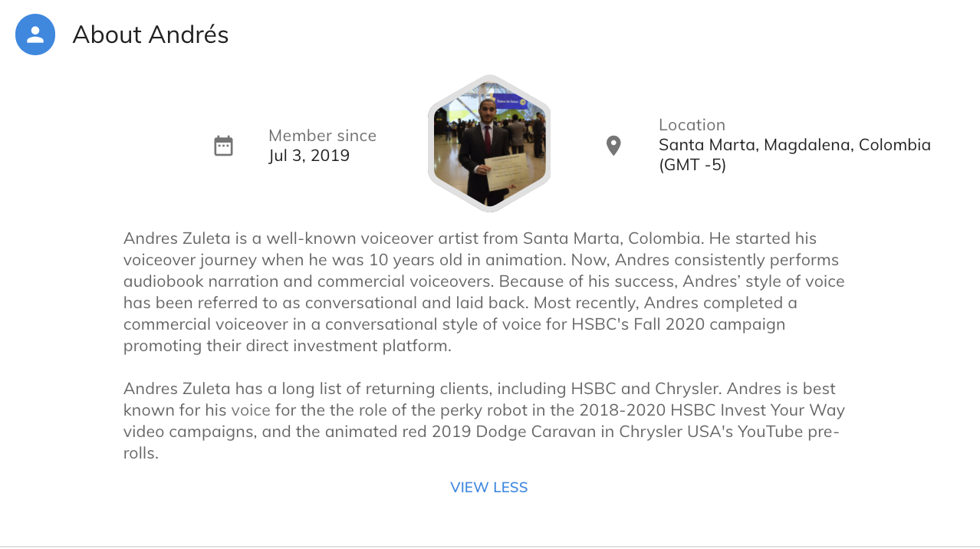
Task: Open Andrés's hexagonal profile photo
Action: click(489, 144)
